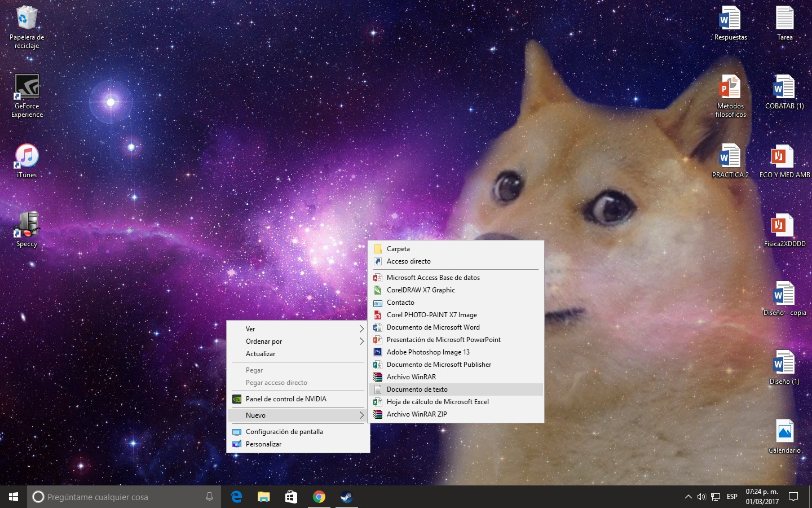
Task: Create a Presentación de Microsoft PowerPoint
Action: click(456, 340)
